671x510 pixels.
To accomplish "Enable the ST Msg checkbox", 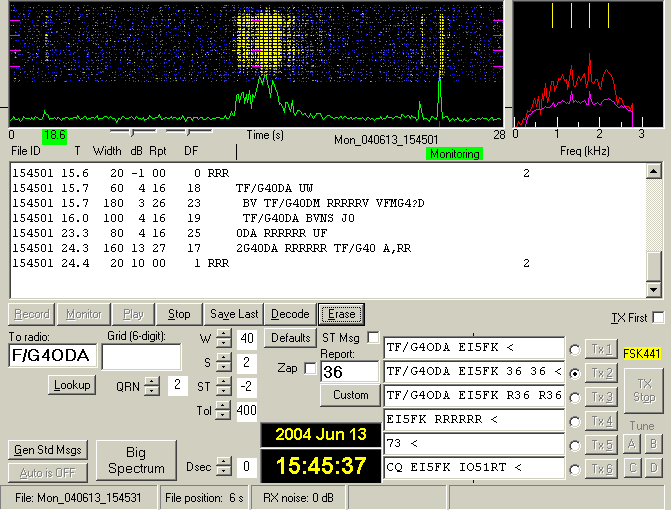I will [374, 337].
